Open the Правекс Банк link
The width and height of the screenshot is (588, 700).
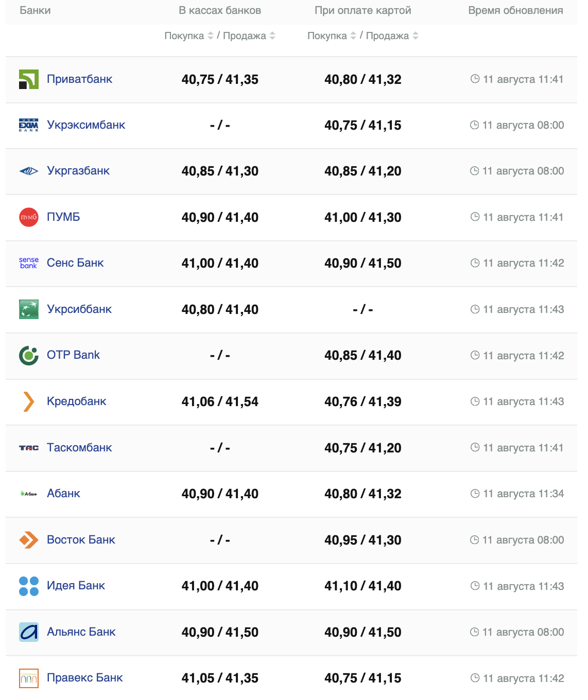click(x=85, y=678)
